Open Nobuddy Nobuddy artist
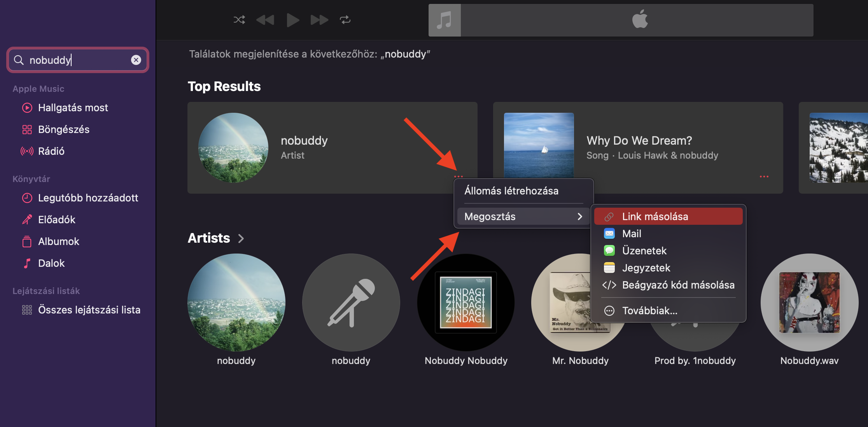The image size is (868, 427). click(x=466, y=303)
